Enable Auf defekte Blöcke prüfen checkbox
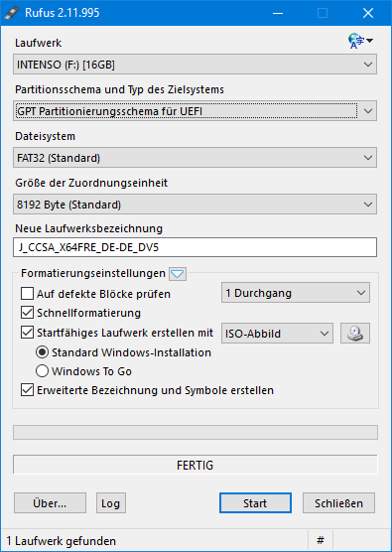This screenshot has width=392, height=552. 27,293
